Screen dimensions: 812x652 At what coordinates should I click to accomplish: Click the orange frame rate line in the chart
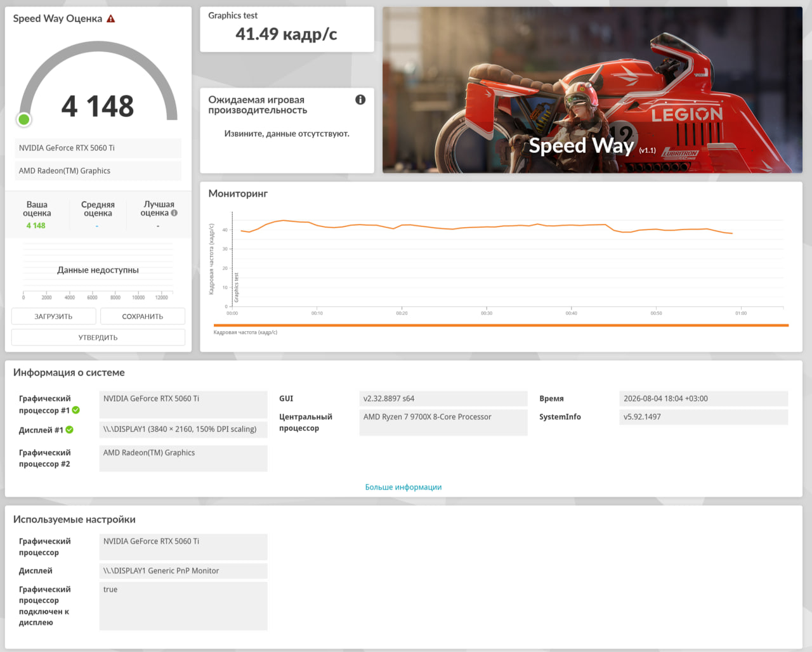pyautogui.click(x=487, y=226)
